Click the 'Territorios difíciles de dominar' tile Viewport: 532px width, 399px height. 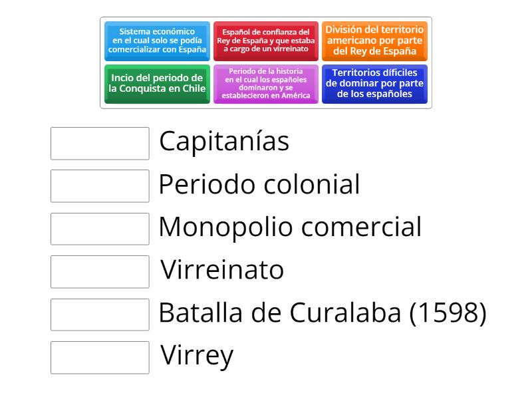pyautogui.click(x=374, y=83)
